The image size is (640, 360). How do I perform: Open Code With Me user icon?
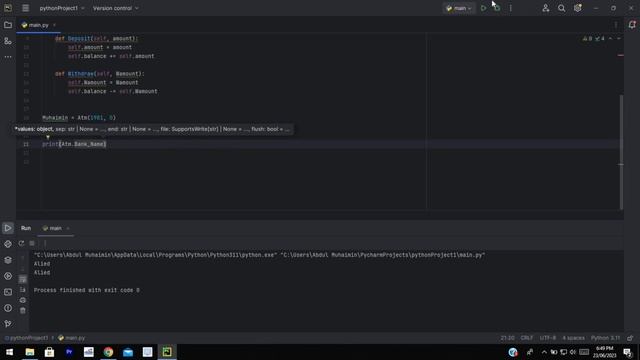pos(546,8)
